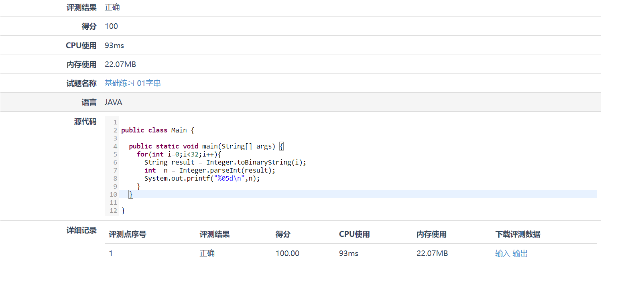Image resolution: width=644 pixels, height=299 pixels.
Task: Click the JAVA language value
Action: pyautogui.click(x=113, y=102)
